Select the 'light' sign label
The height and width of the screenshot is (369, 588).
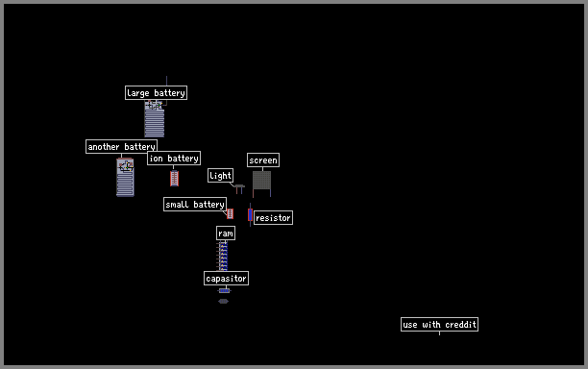click(x=221, y=176)
